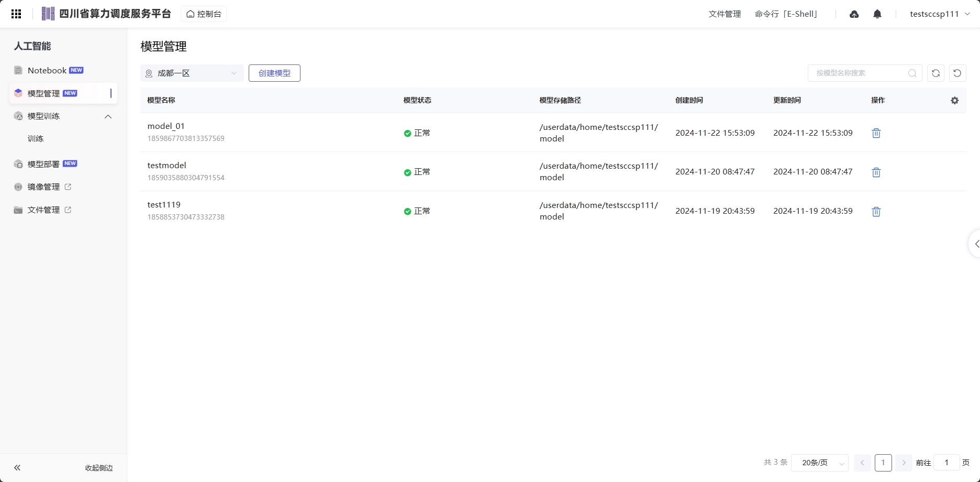Delete model_01 using trash icon
This screenshot has width=980, height=482.
[876, 133]
